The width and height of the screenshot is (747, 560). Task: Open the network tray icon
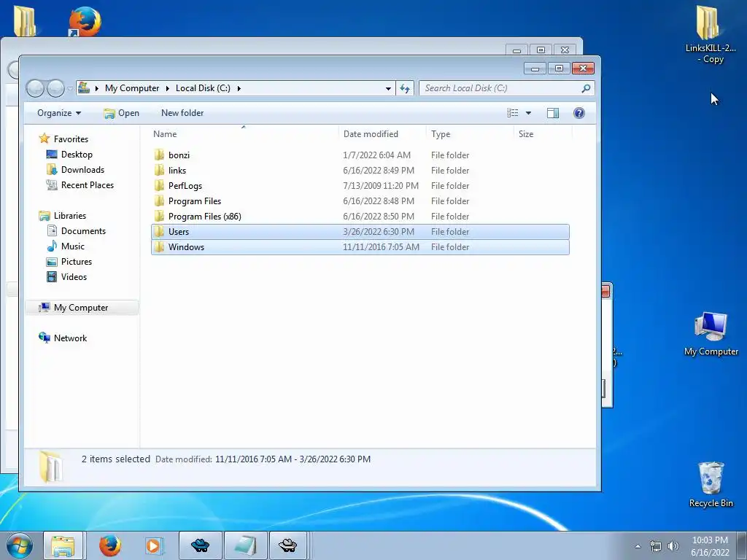pyautogui.click(x=656, y=546)
